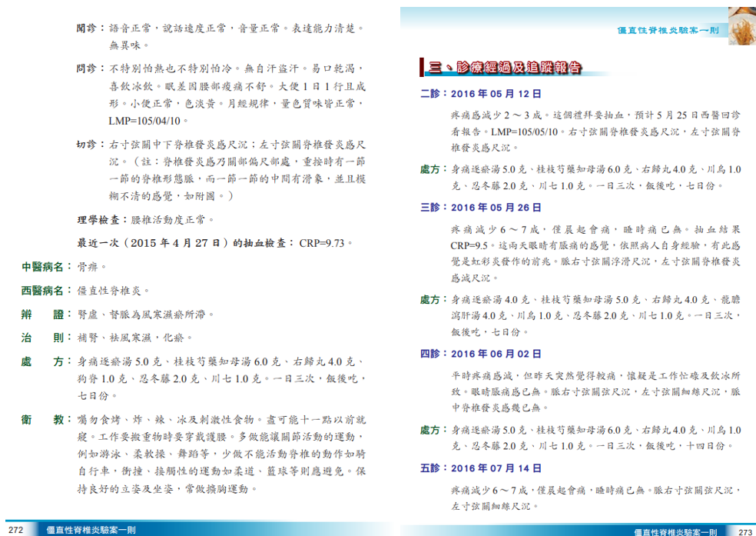This screenshot has width=756, height=536.
Task: Click the left footer title next to 272
Action: coord(90,529)
